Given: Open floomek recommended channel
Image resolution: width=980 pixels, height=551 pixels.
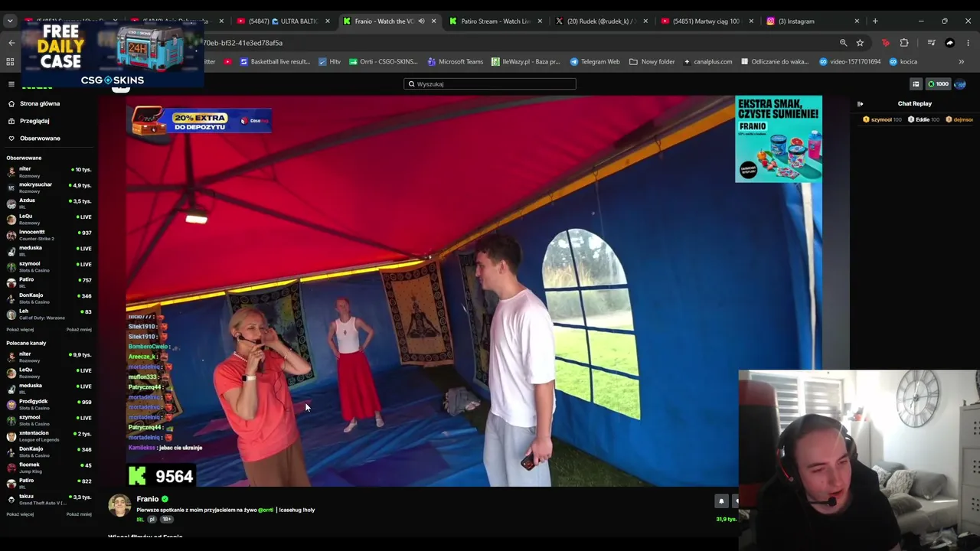Looking at the screenshot, I should point(49,468).
